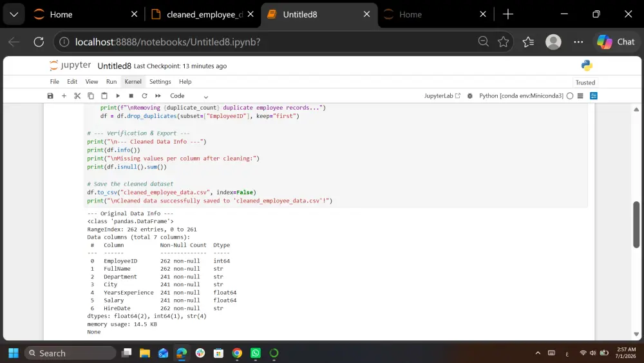
Task: Go back with the browser arrow
Action: pos(14,41)
